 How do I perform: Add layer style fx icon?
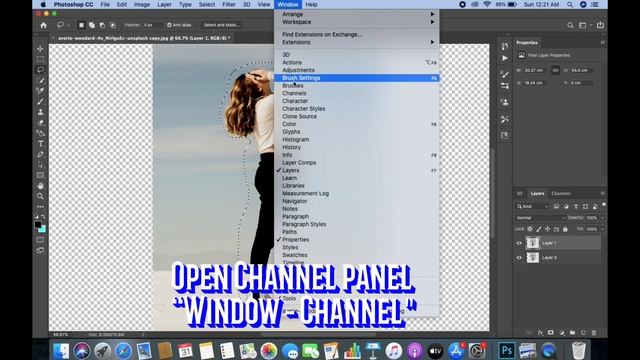[x=540, y=333]
